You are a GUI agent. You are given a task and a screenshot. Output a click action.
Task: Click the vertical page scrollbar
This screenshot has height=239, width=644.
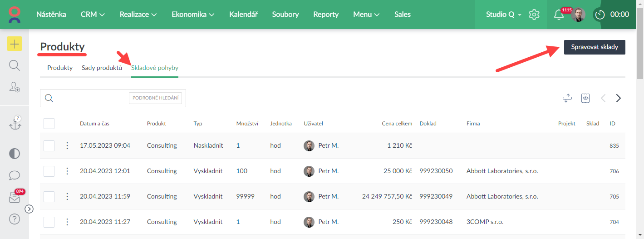click(x=640, y=50)
